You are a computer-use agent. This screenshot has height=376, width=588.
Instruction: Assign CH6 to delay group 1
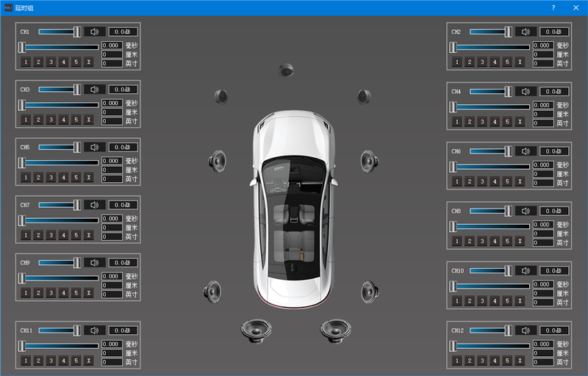[x=456, y=181]
